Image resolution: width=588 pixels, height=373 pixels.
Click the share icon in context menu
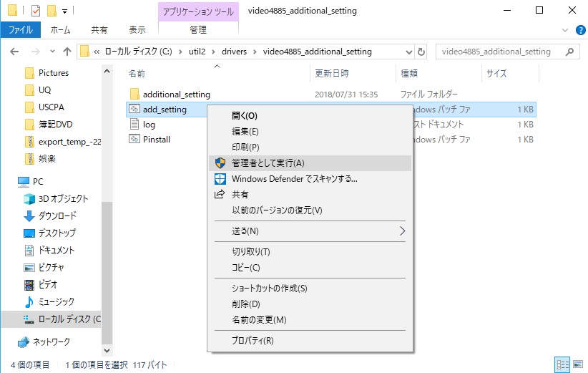[220, 194]
